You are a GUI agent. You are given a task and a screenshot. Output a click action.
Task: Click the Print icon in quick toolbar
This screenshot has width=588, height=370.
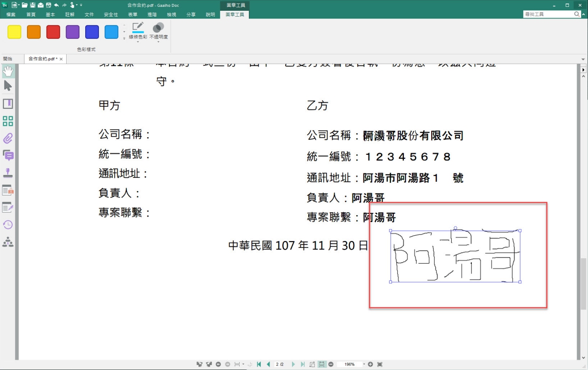tap(48, 5)
